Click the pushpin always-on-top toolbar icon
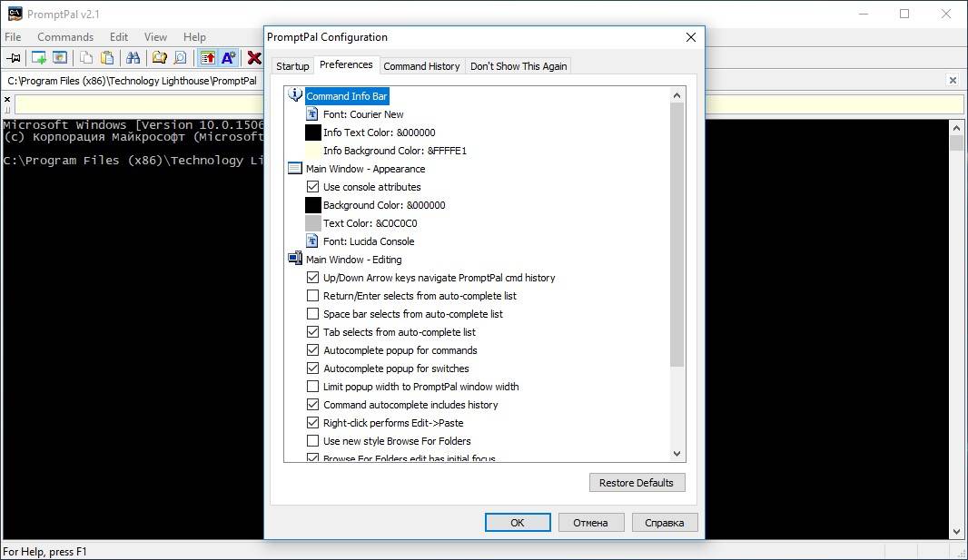Viewport: 968px width, 560px height. coord(13,58)
